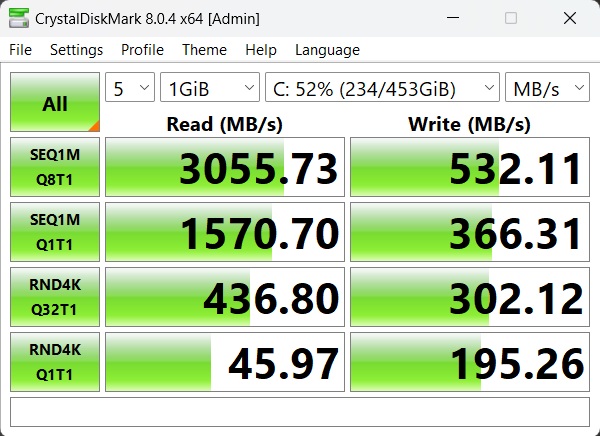
Task: Open the Settings menu
Action: 77,50
